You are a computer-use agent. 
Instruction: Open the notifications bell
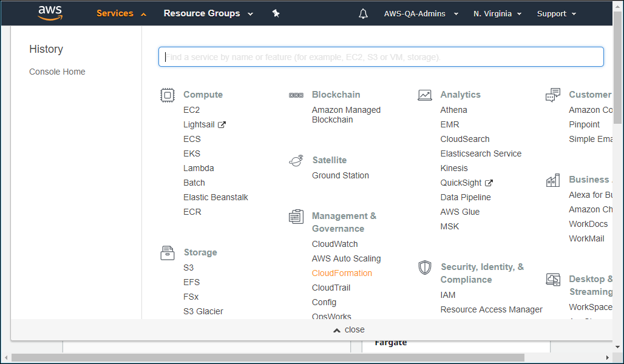(363, 14)
